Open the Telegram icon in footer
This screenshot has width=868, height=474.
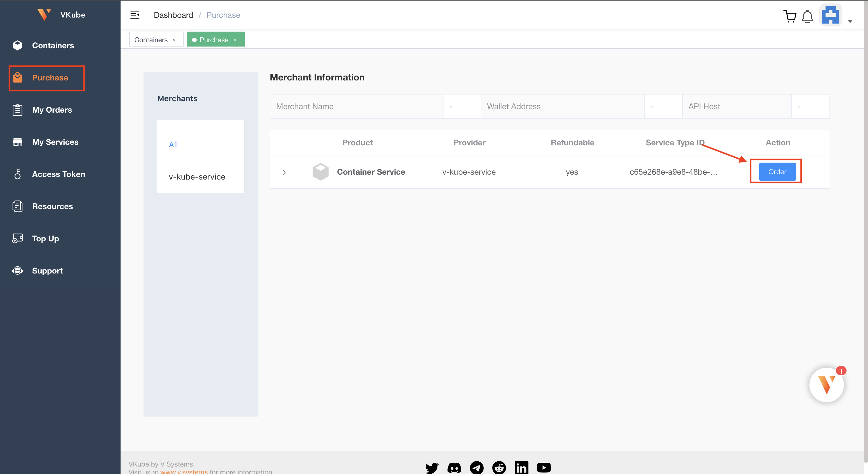pyautogui.click(x=476, y=468)
